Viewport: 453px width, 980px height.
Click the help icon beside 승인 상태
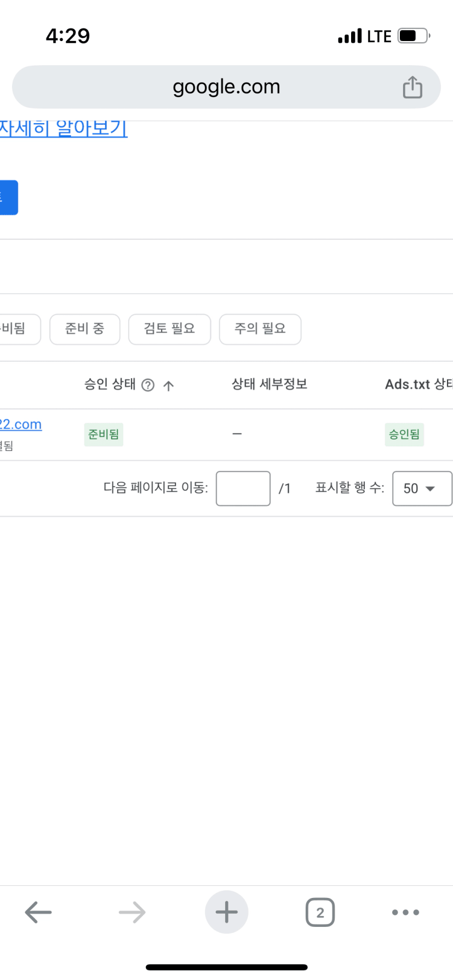(148, 385)
